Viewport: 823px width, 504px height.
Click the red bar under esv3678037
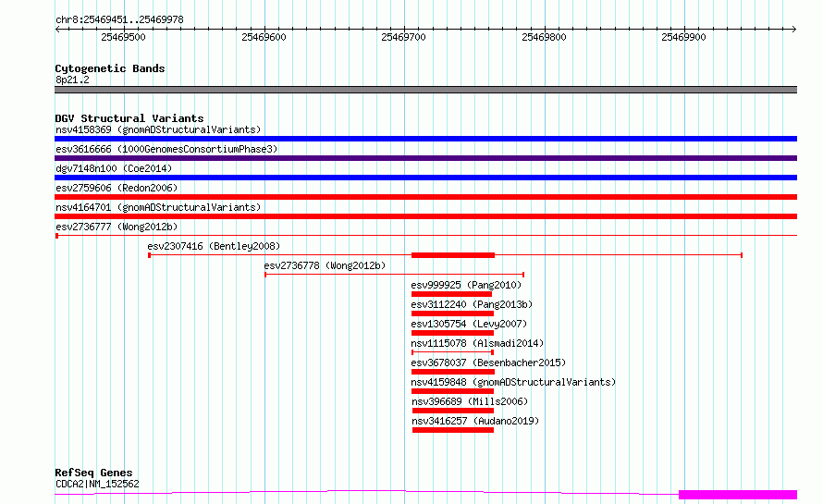click(453, 372)
